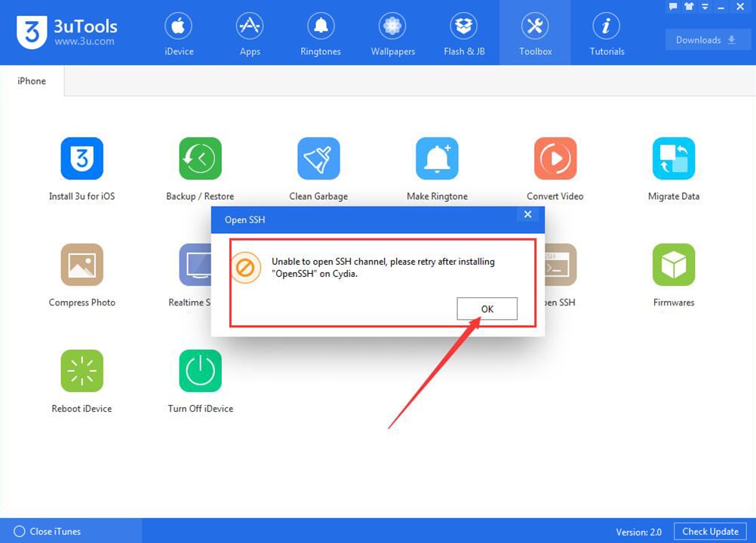Click the Check Update button
Screen dimensions: 756x543
709,531
